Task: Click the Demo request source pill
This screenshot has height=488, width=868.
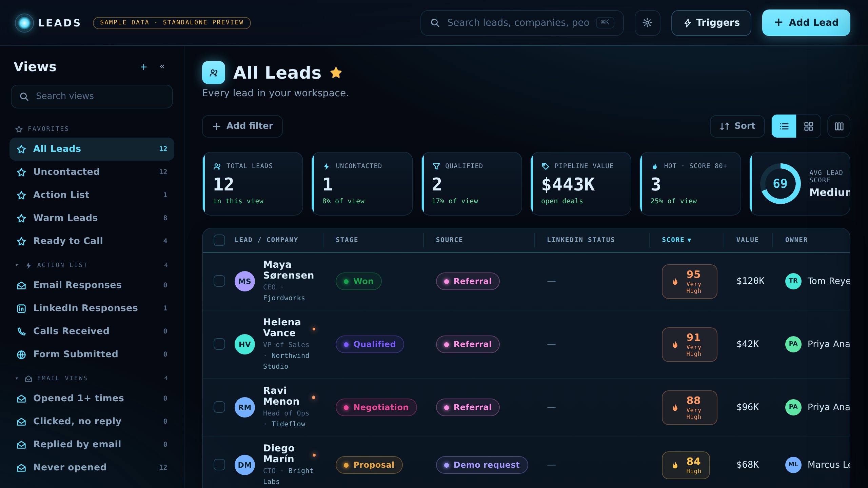Action: tap(482, 465)
